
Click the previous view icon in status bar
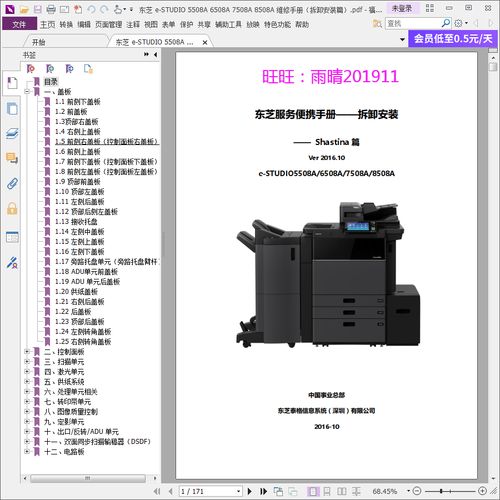[x=278, y=491]
